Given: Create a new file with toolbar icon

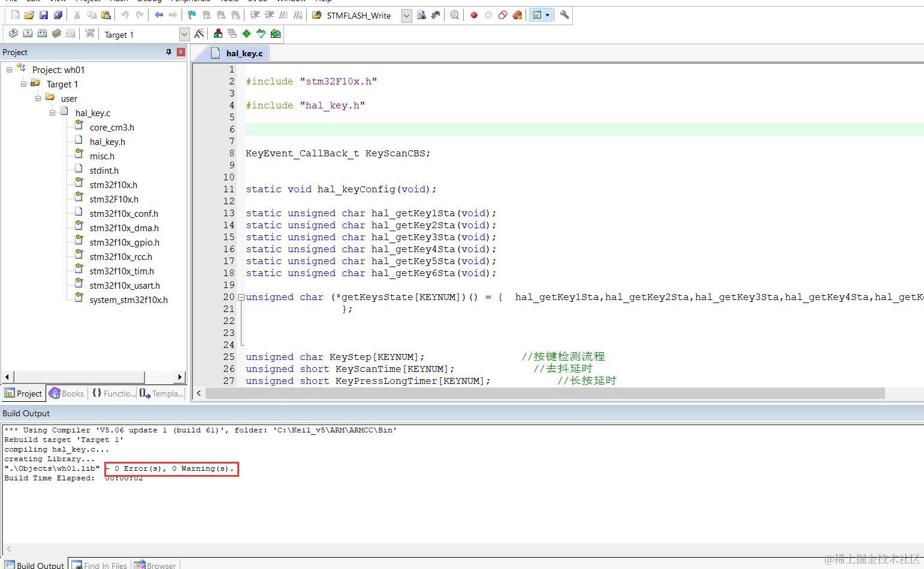Looking at the screenshot, I should 15,15.
